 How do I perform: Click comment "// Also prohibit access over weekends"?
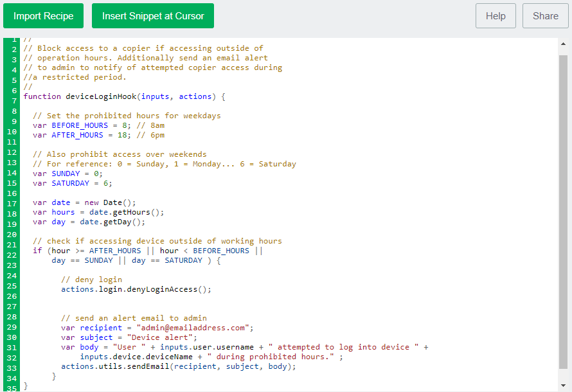(120, 154)
